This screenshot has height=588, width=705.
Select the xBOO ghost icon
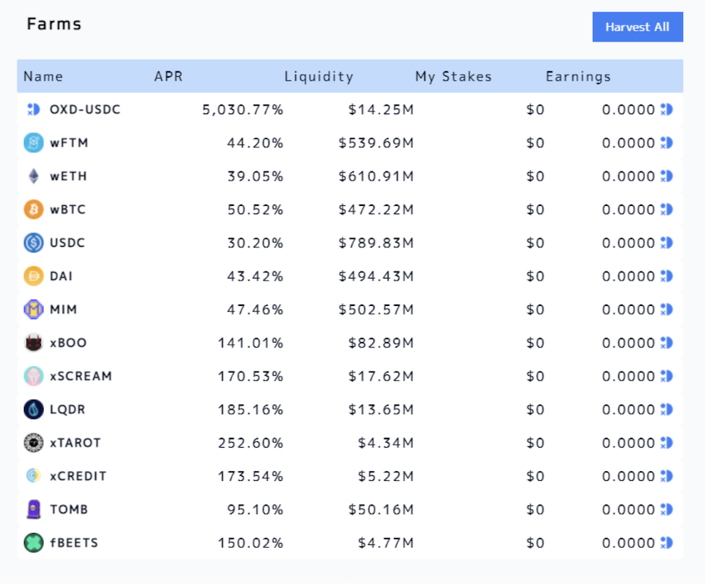(x=34, y=343)
